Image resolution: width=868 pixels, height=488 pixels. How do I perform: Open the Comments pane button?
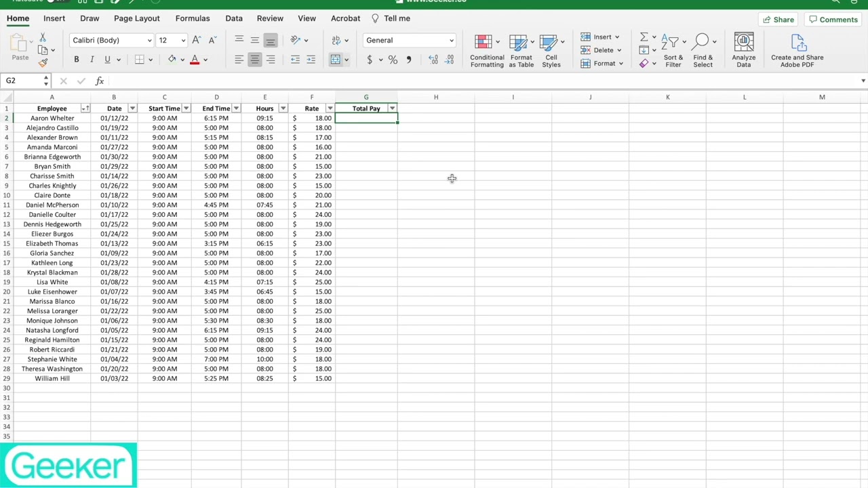coord(833,20)
